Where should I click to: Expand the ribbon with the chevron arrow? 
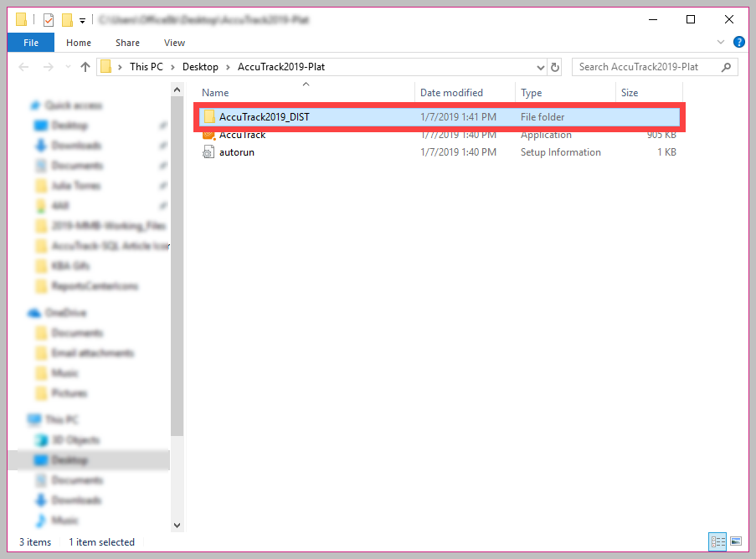[x=721, y=42]
